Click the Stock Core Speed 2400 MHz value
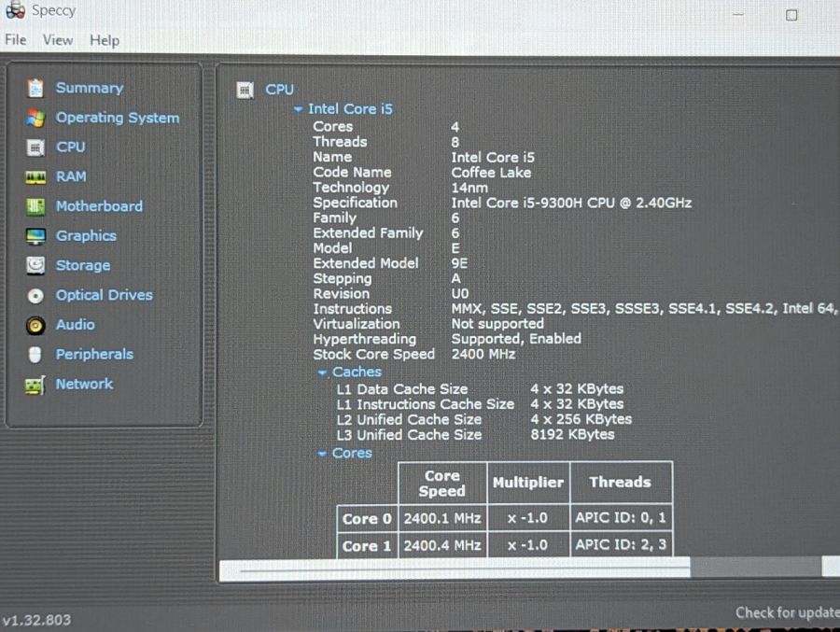The image size is (840, 632). [x=483, y=355]
